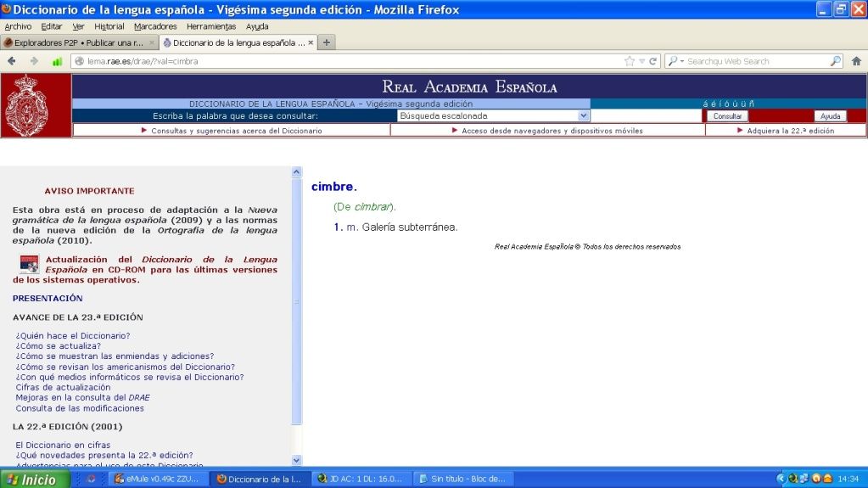Expand hidden system tray icons arrow
This screenshot has height=488, width=868.
click(781, 479)
